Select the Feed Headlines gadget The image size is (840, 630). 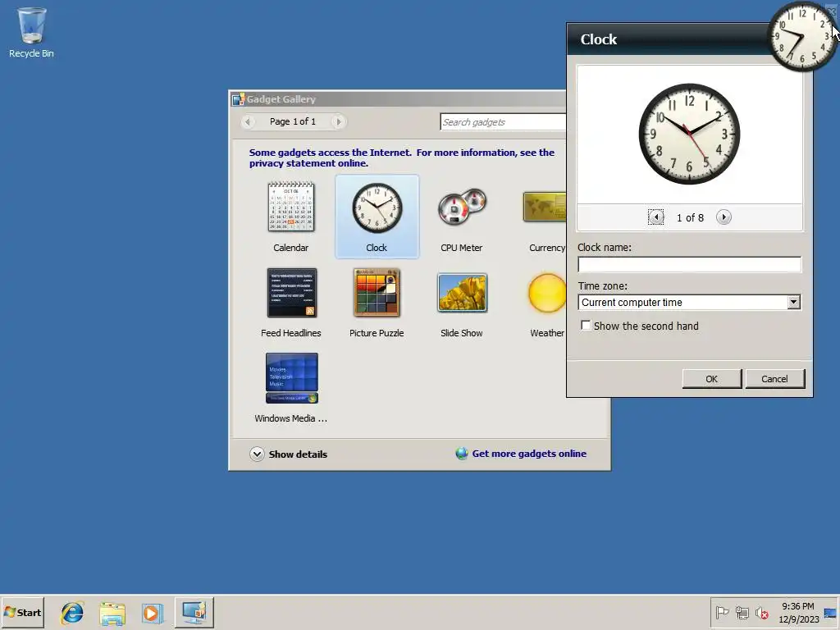291,293
